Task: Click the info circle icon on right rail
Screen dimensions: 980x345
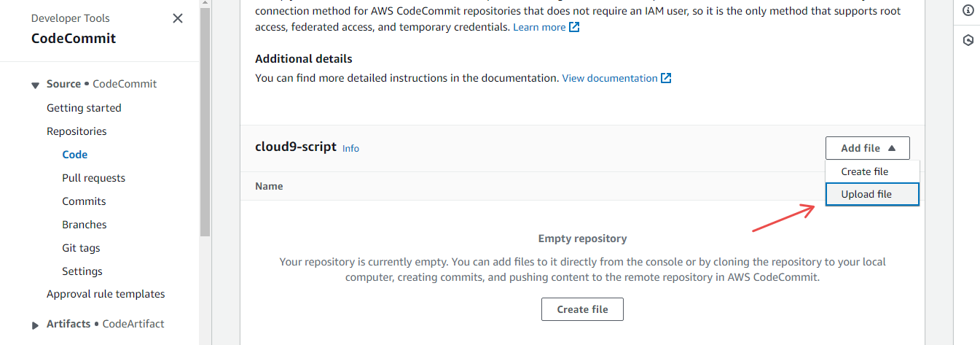Action: [x=968, y=10]
